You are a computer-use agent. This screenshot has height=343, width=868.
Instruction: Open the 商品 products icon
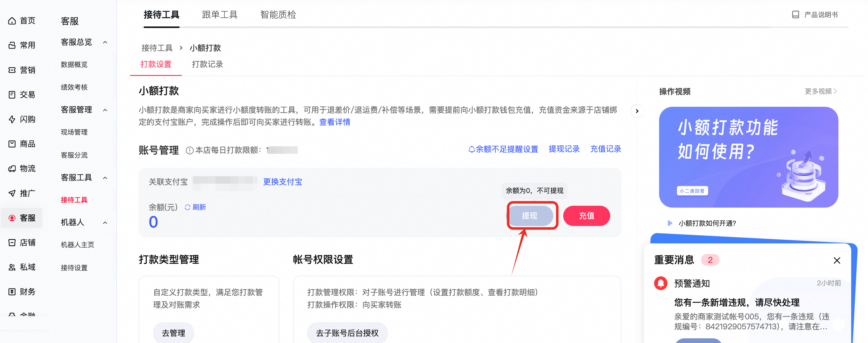[x=12, y=144]
